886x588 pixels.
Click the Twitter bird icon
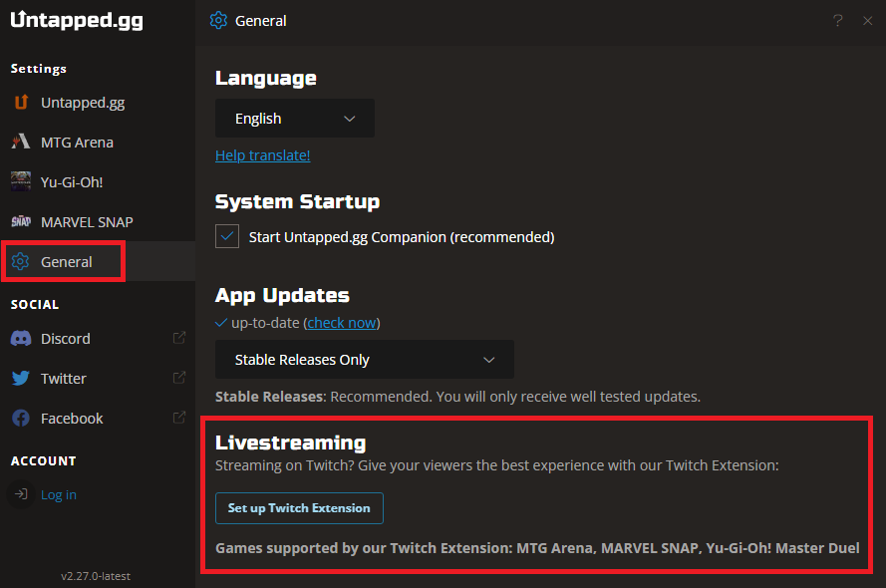point(21,378)
